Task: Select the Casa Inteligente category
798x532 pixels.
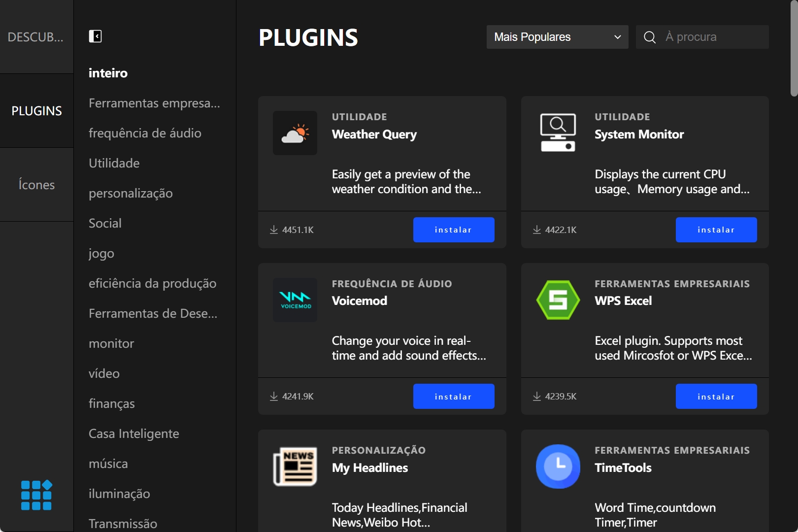Action: coord(133,433)
